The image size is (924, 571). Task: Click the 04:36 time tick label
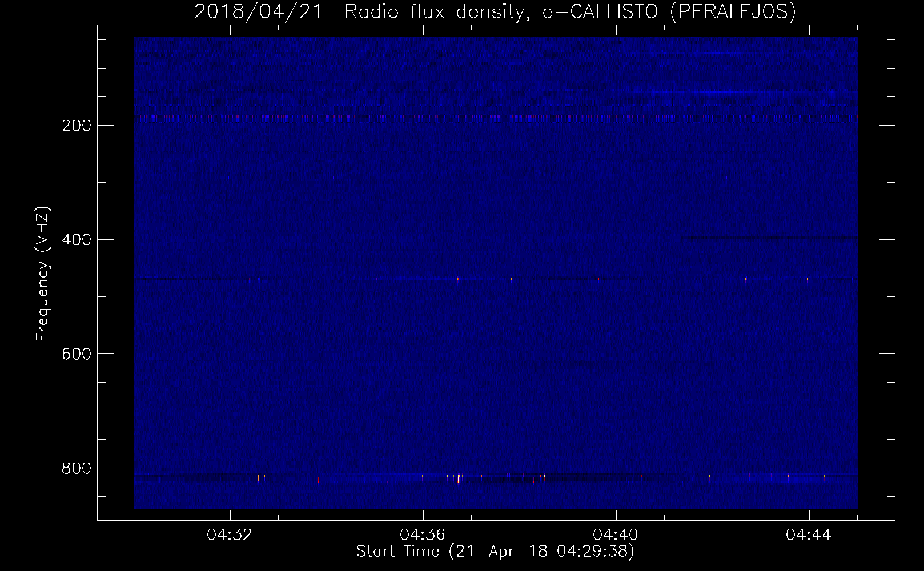423,535
